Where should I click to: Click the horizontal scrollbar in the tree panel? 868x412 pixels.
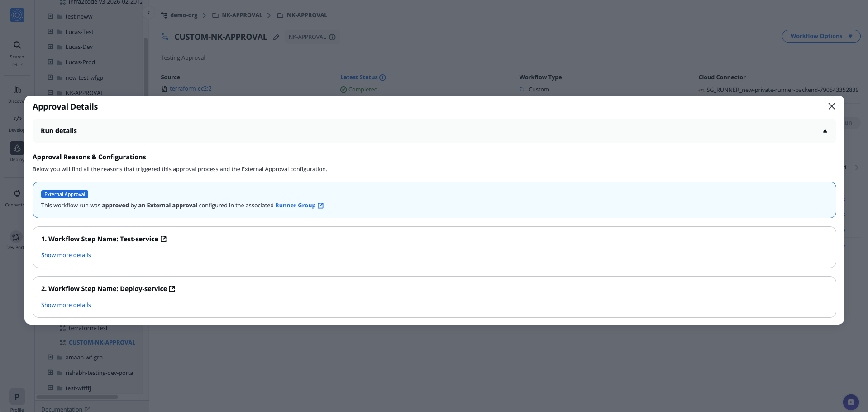tap(77, 397)
